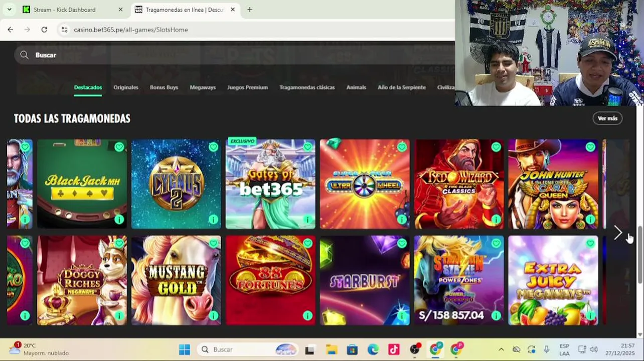Image resolution: width=644 pixels, height=361 pixels.
Task: Open Stallion Strike Power Zones game
Action: point(459,280)
